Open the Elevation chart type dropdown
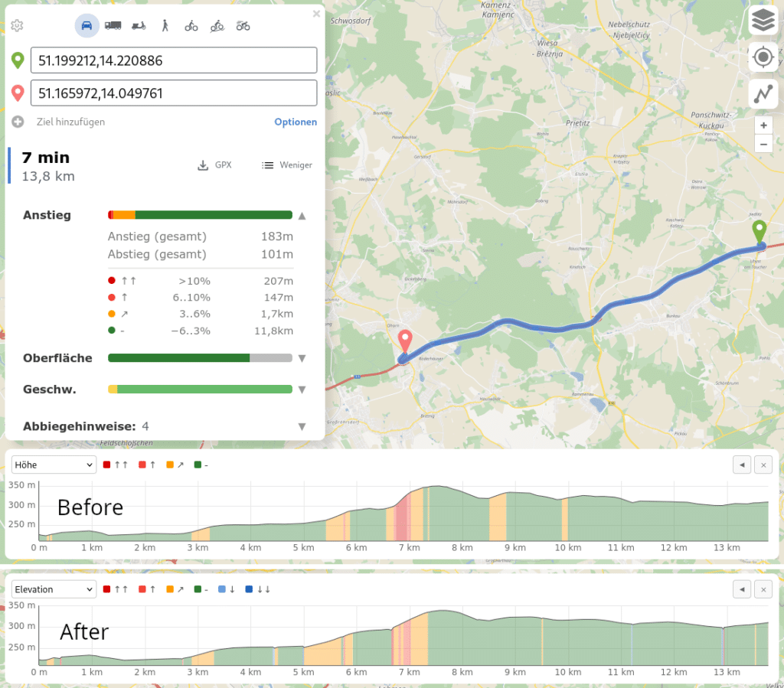The height and width of the screenshot is (688, 784). point(54,589)
